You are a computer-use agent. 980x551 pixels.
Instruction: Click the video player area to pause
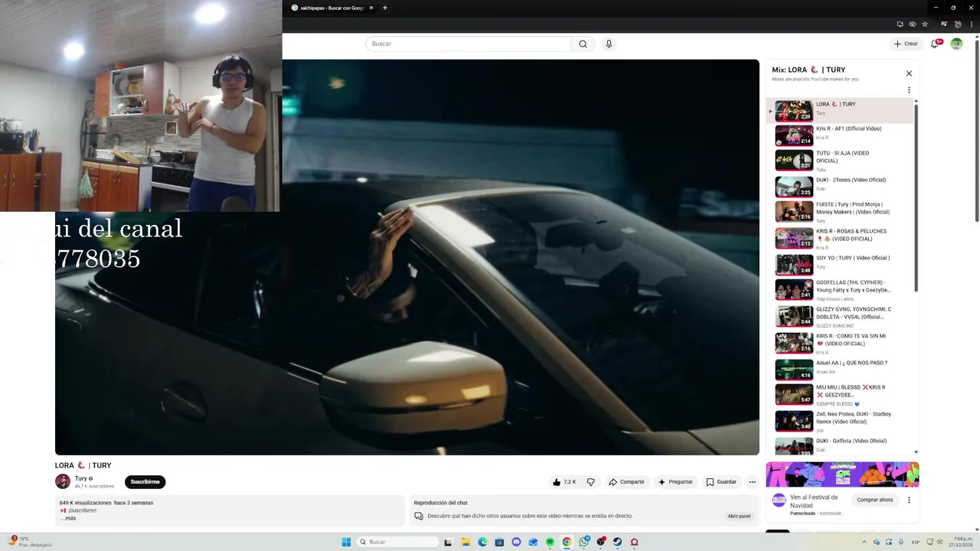coord(407,257)
